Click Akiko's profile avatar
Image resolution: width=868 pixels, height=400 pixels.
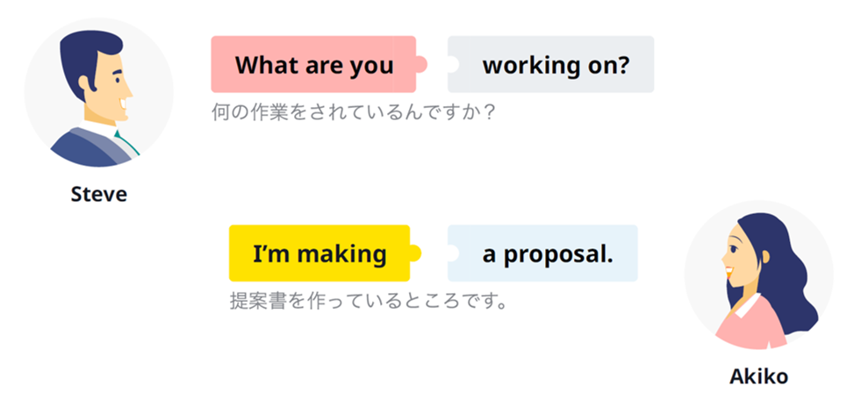pos(757,275)
